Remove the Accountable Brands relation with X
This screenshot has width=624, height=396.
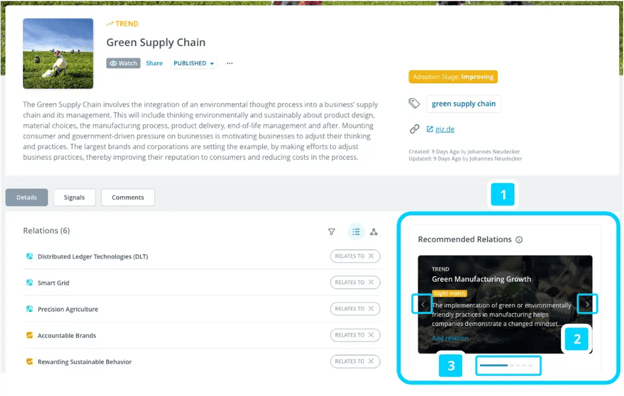(371, 335)
